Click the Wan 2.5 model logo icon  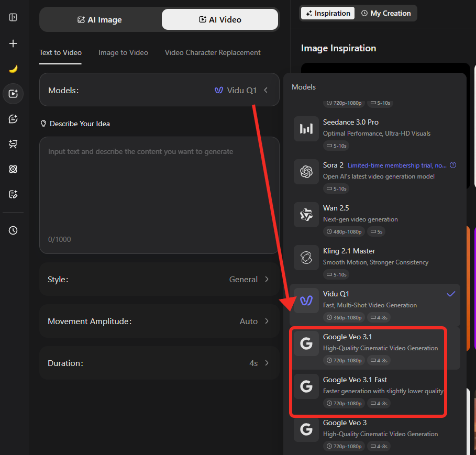[306, 215]
